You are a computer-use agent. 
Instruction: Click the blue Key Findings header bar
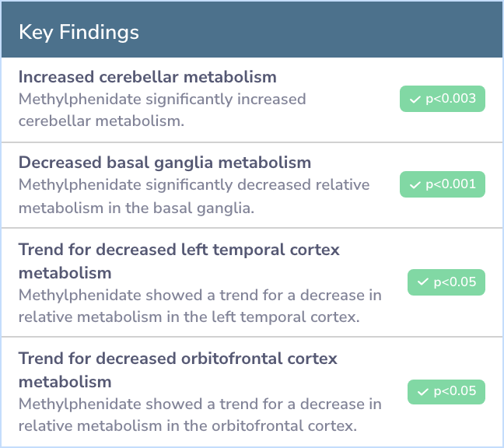[252, 30]
